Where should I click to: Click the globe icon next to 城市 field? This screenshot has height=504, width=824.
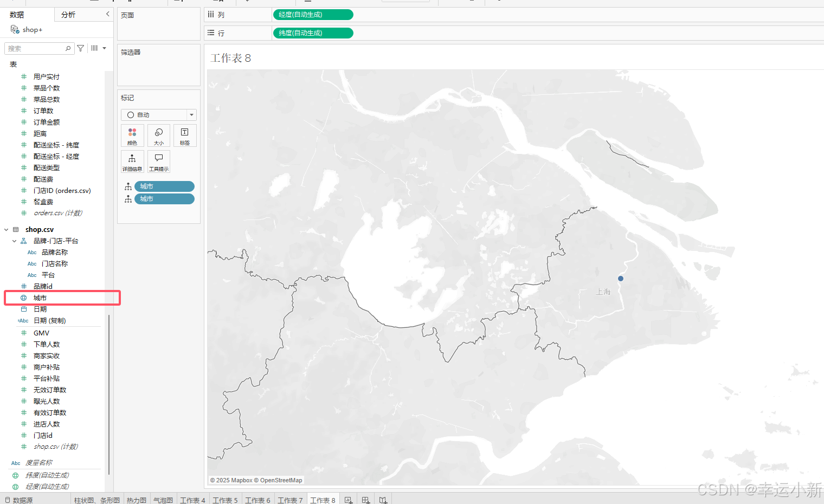[23, 298]
